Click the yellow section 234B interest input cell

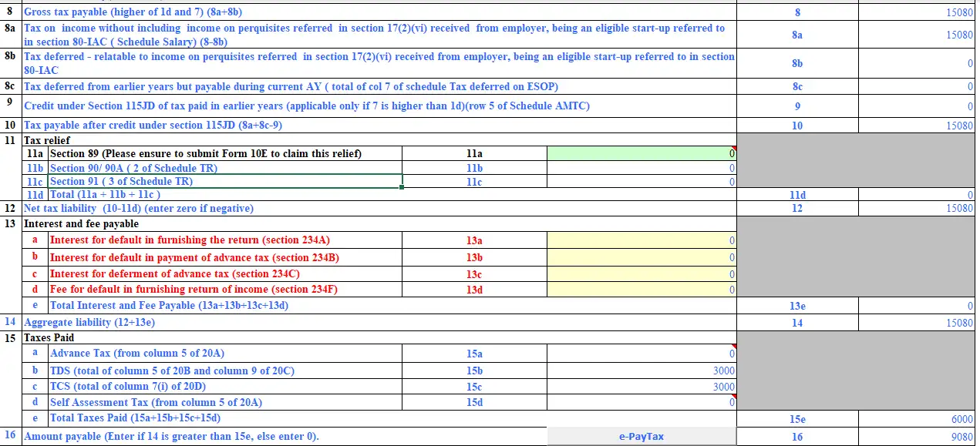[x=640, y=257]
